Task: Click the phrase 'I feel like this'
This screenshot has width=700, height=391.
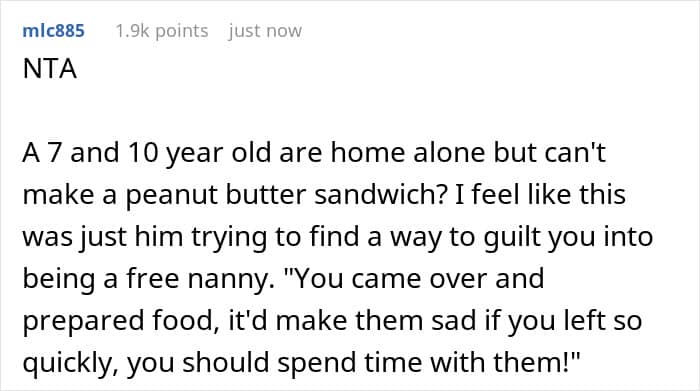Action: 540,195
